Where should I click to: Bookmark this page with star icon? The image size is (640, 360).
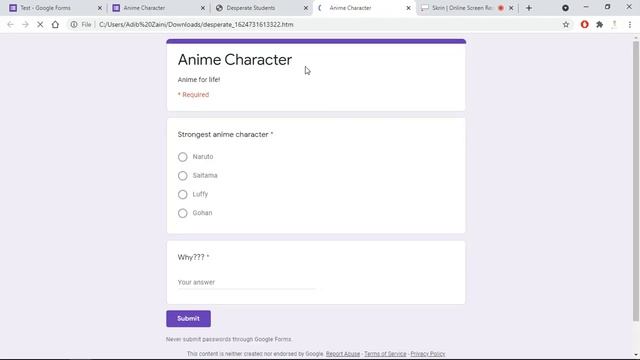click(566, 24)
